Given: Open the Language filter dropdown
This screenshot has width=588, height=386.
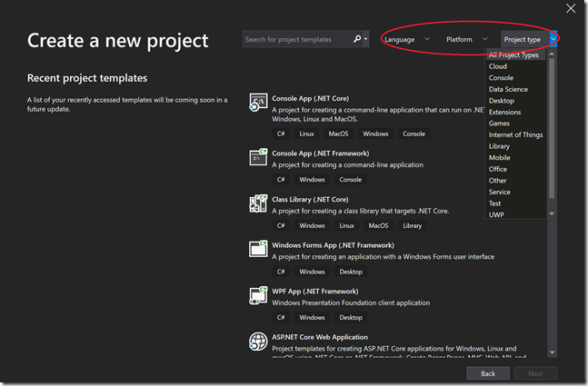Looking at the screenshot, I should pyautogui.click(x=407, y=39).
